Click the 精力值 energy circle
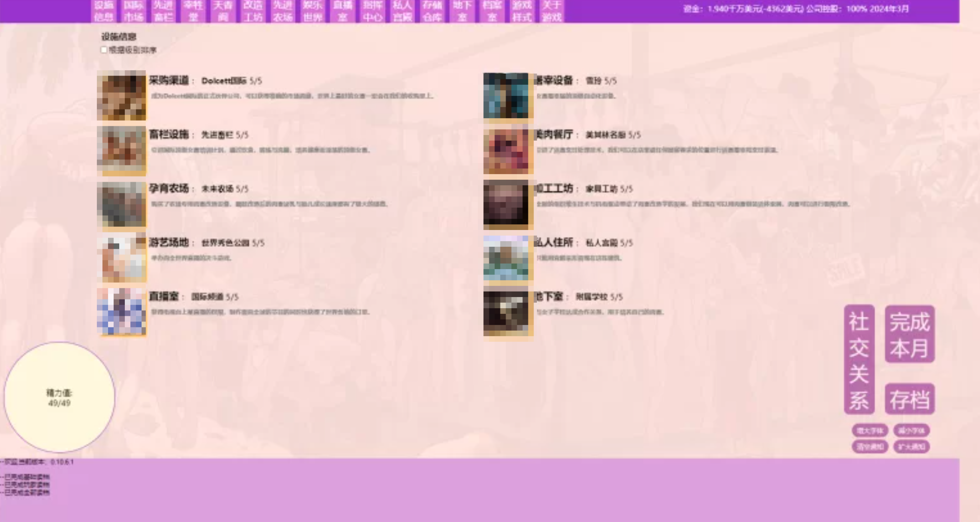Screen dimensions: 980x522 [x=59, y=397]
